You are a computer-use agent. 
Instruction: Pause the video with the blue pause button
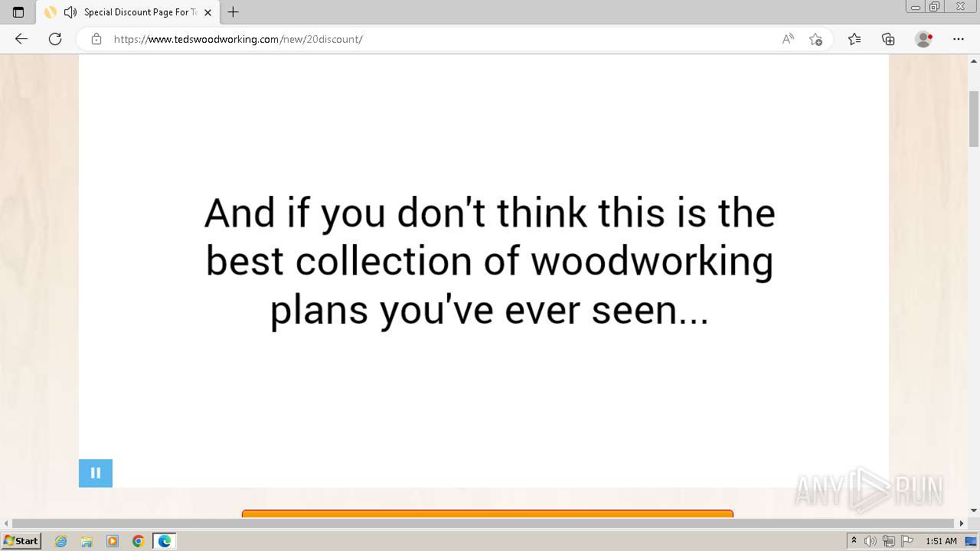[96, 473]
